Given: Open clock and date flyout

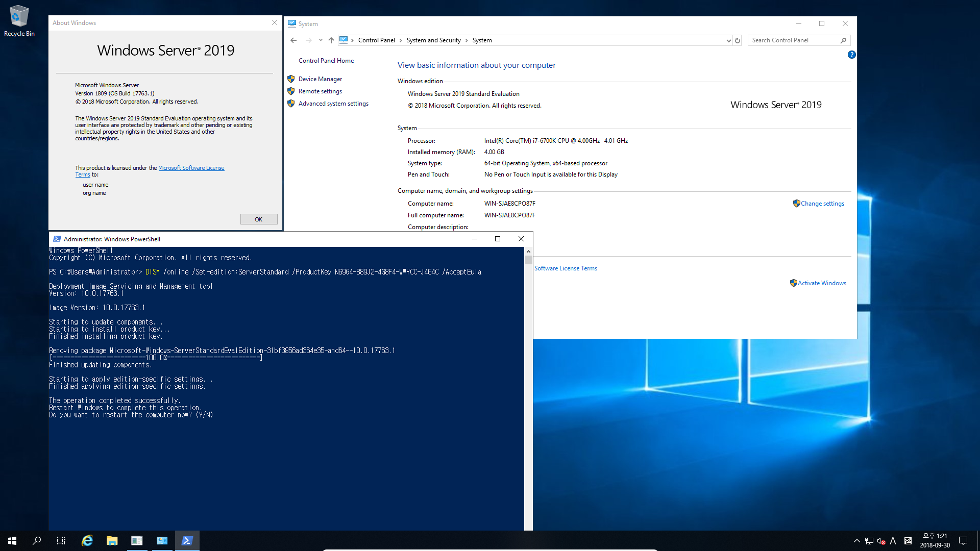Looking at the screenshot, I should pyautogui.click(x=935, y=541).
